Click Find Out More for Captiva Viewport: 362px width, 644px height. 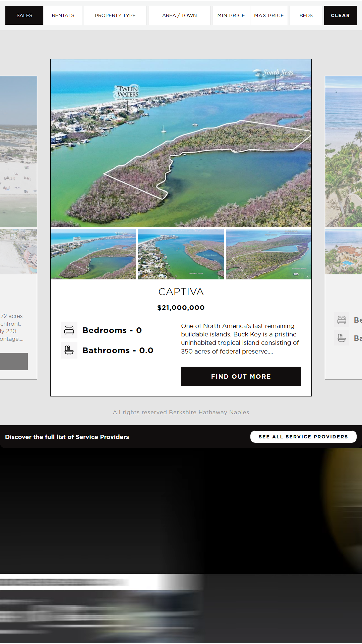[241, 376]
